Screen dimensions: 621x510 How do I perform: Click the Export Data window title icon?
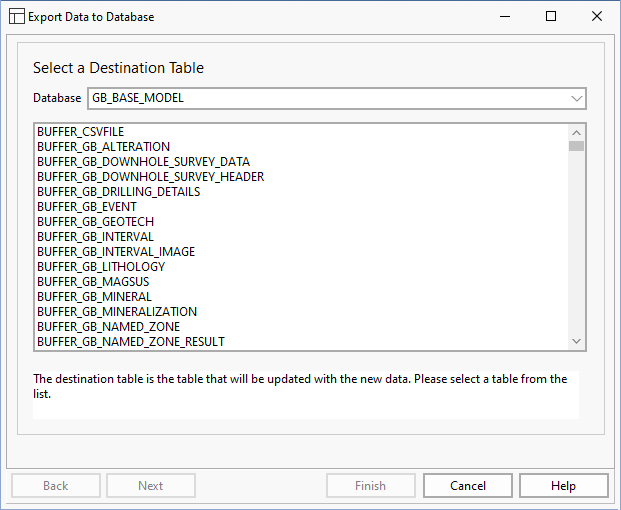click(16, 17)
